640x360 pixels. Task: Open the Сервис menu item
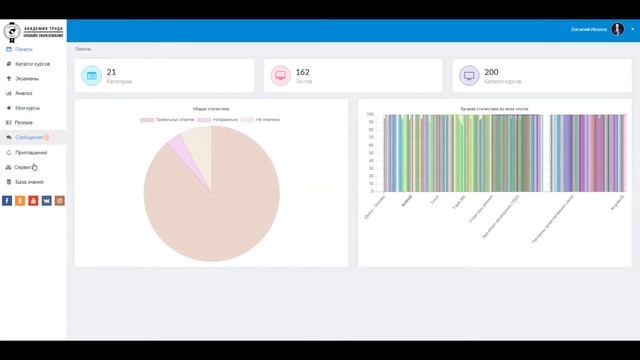click(23, 167)
